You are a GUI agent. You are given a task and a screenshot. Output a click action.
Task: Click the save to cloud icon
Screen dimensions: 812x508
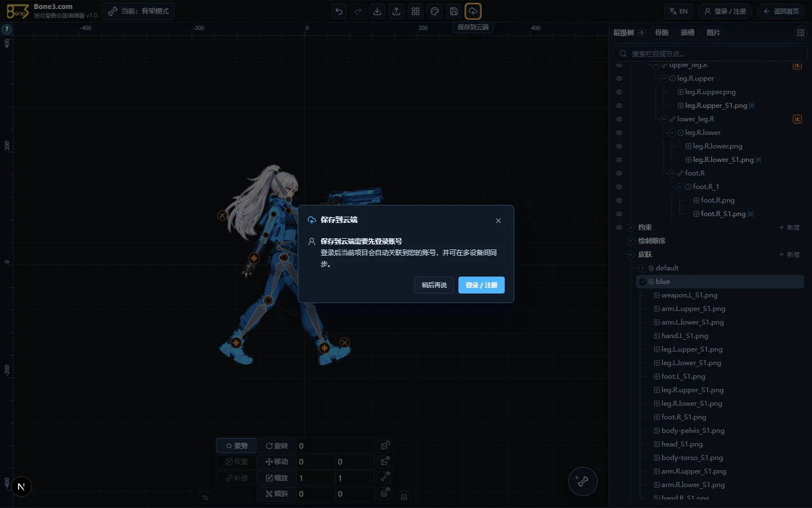(473, 11)
